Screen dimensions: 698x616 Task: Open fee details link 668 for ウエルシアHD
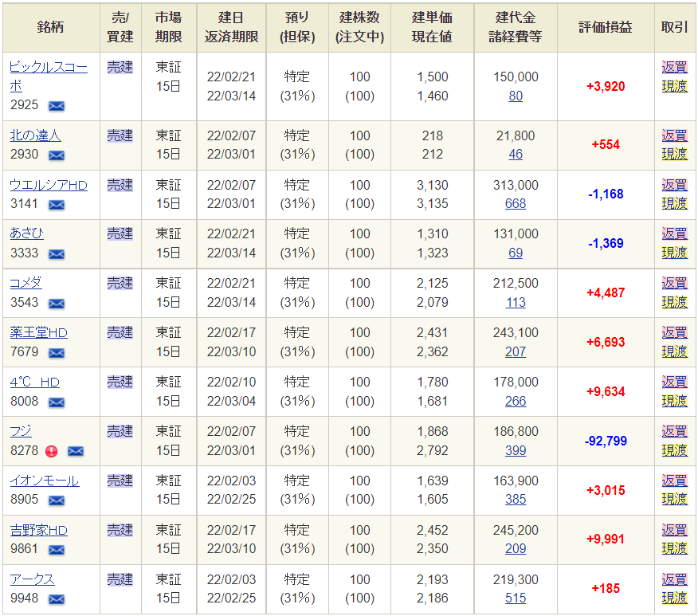point(516,204)
